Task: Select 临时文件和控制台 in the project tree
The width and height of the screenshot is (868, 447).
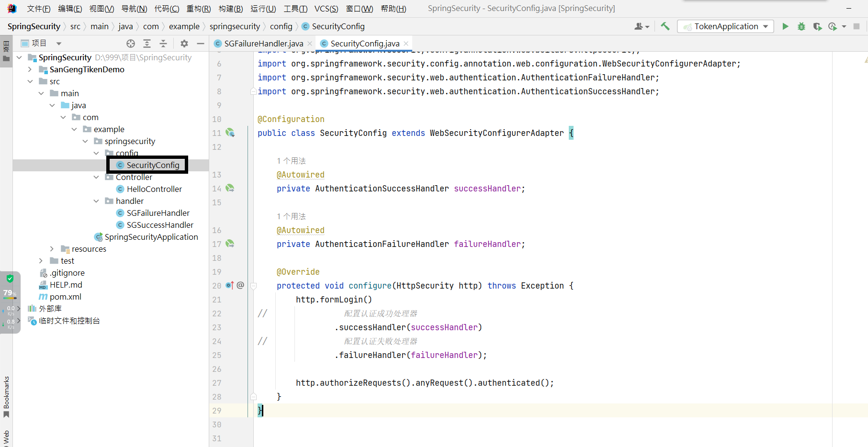Action: (69, 321)
